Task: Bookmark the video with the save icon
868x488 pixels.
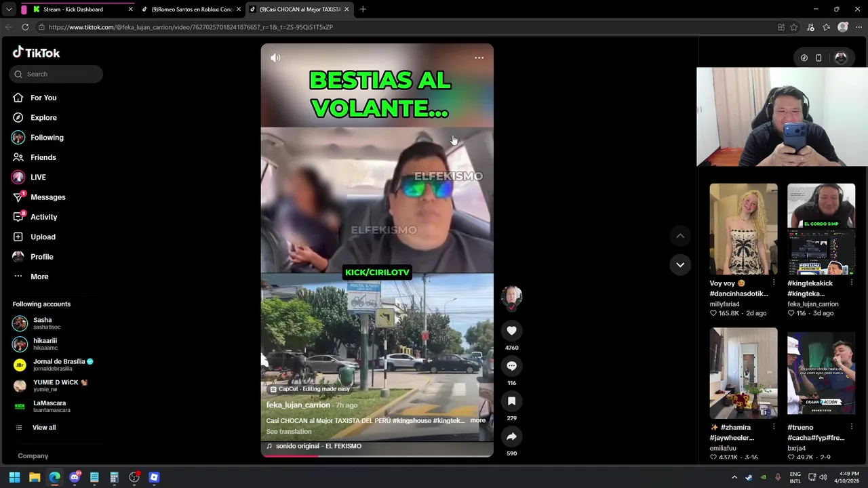Action: pos(511,401)
